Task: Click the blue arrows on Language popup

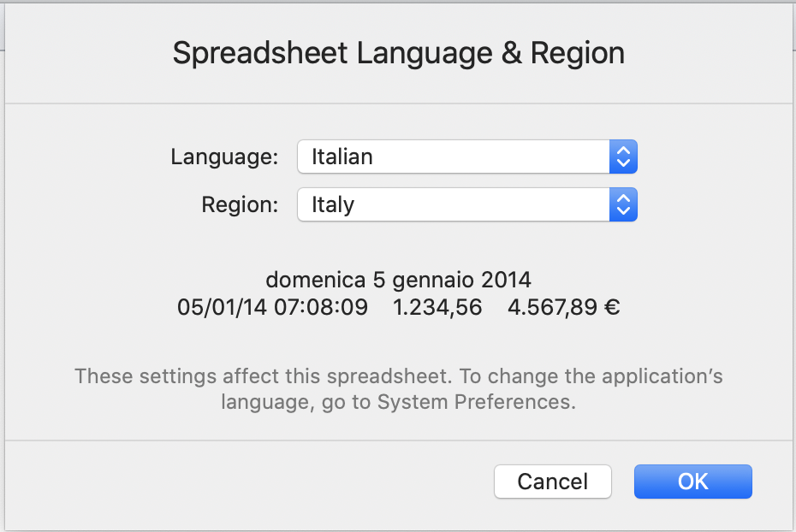Action: [x=623, y=157]
